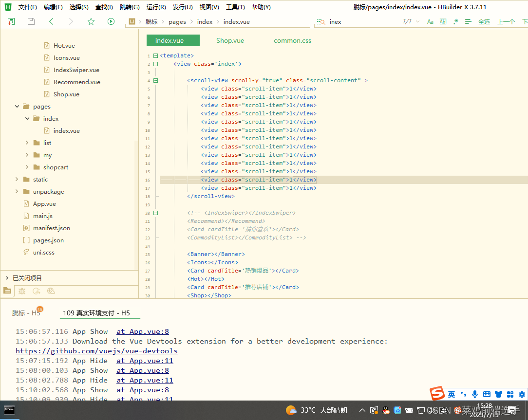528x420 pixels.
Task: Run the project with the play button
Action: [x=111, y=21]
